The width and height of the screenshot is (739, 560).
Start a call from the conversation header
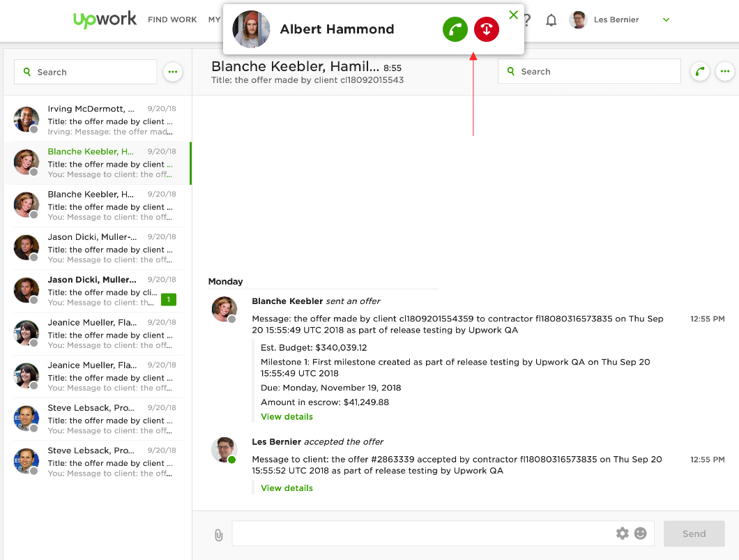coord(700,71)
